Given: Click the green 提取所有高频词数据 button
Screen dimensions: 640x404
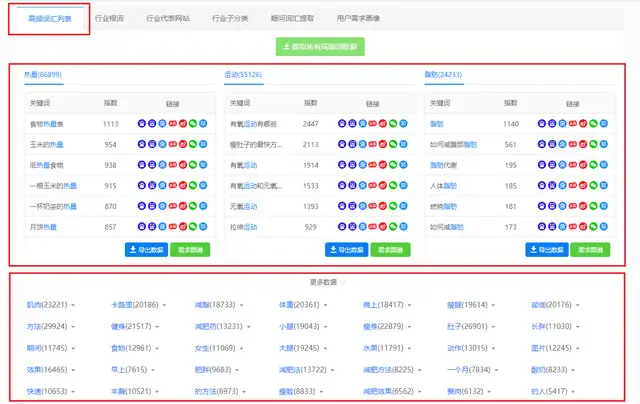Looking at the screenshot, I should coord(320,47).
